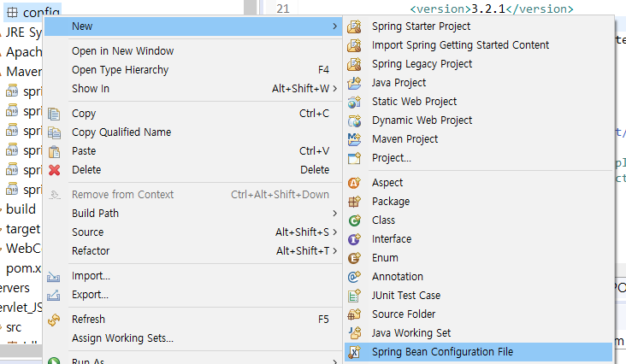Select Remove from Context entry

[x=192, y=195]
